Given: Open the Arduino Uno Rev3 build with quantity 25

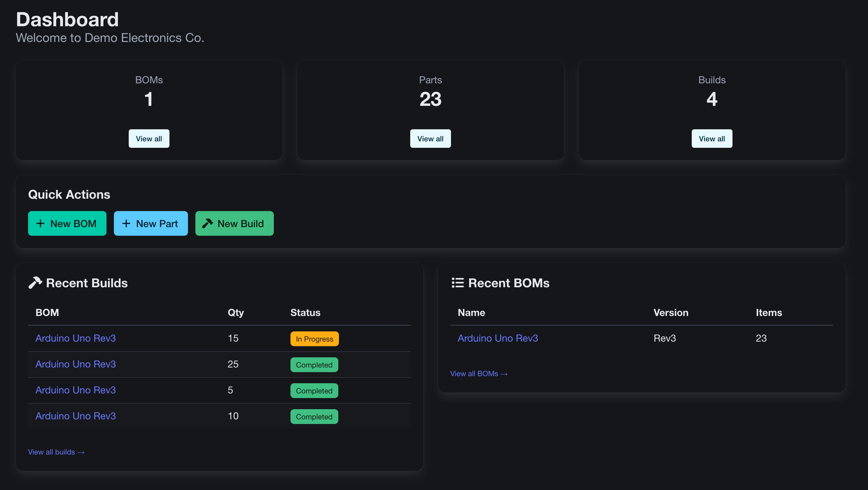Looking at the screenshot, I should pyautogui.click(x=76, y=364).
